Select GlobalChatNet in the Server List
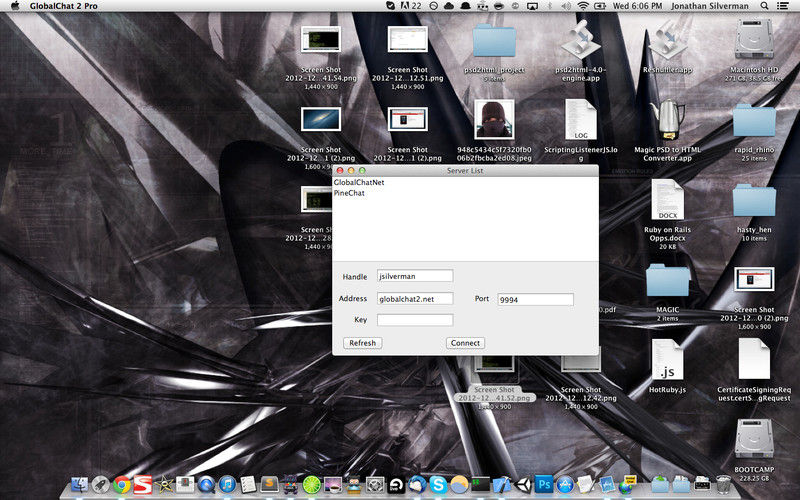Screen dimensions: 800x500 (359, 182)
